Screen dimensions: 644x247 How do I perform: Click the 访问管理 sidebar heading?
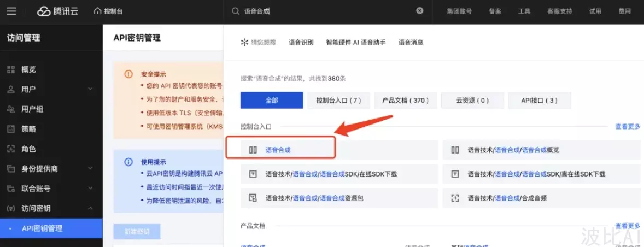tap(24, 38)
